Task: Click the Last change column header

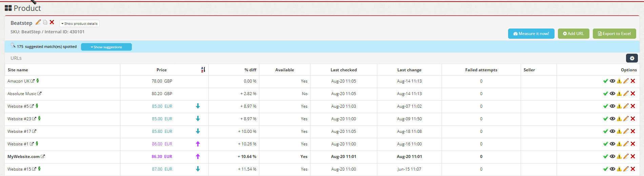Action: click(409, 70)
